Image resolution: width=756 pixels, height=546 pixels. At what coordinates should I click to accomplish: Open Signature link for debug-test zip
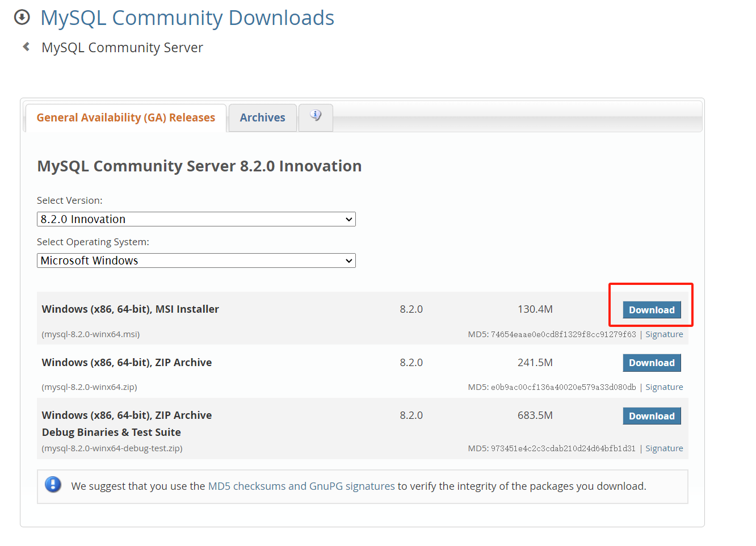point(664,448)
